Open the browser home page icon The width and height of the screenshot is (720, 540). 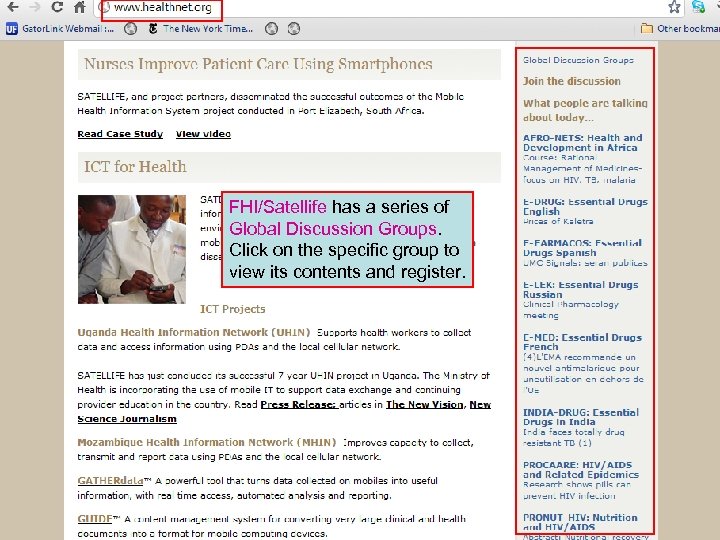pos(80,7)
